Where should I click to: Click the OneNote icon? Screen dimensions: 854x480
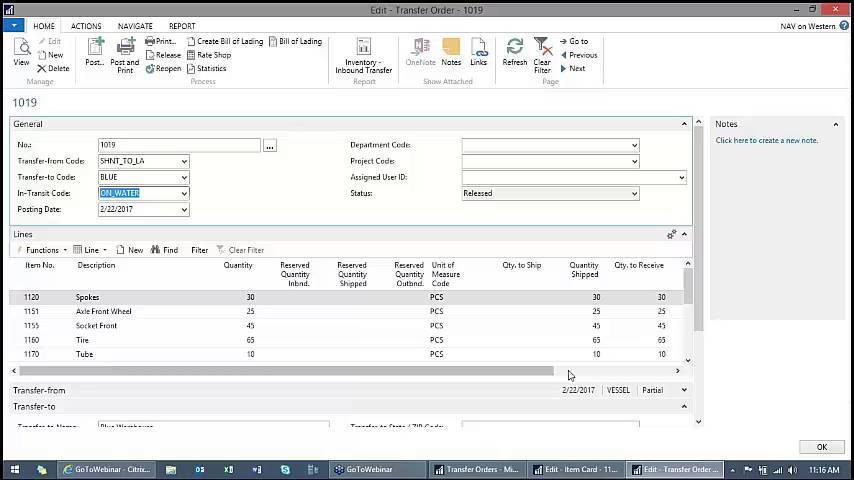420,52
